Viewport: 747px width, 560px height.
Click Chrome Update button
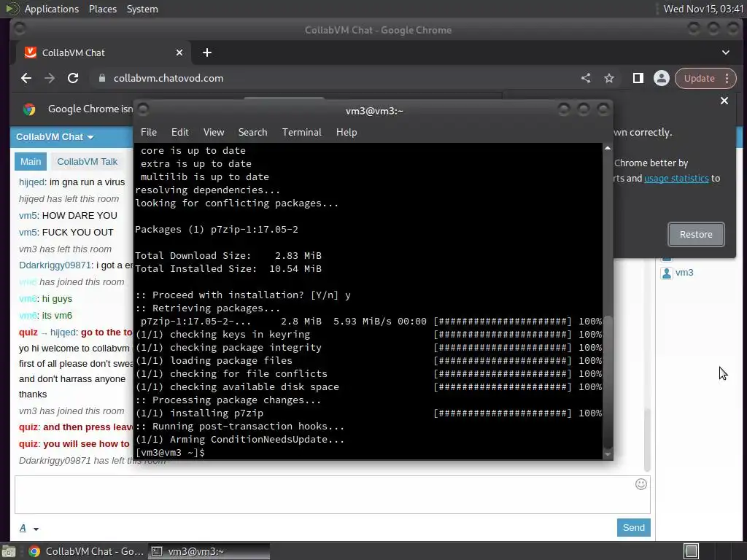(x=700, y=79)
